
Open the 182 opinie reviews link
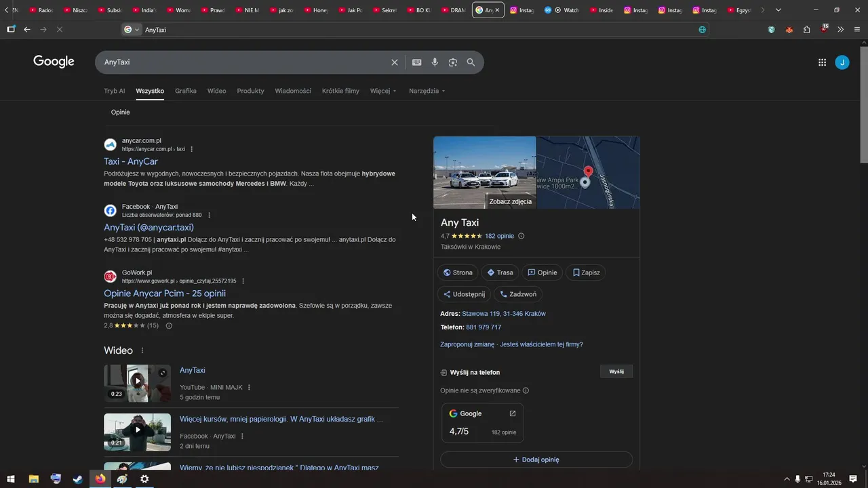coord(499,236)
